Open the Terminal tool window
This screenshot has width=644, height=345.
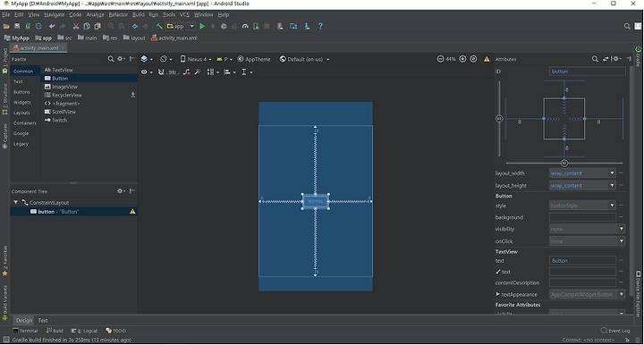25,331
